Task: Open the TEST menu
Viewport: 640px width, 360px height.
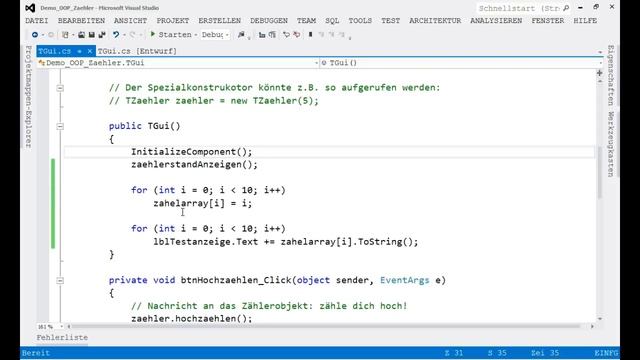Action: coord(391,20)
